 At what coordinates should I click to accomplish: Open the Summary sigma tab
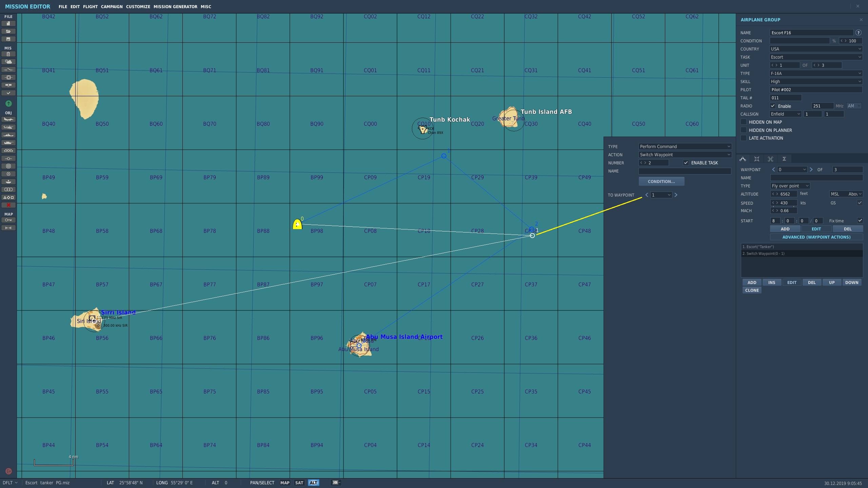784,159
